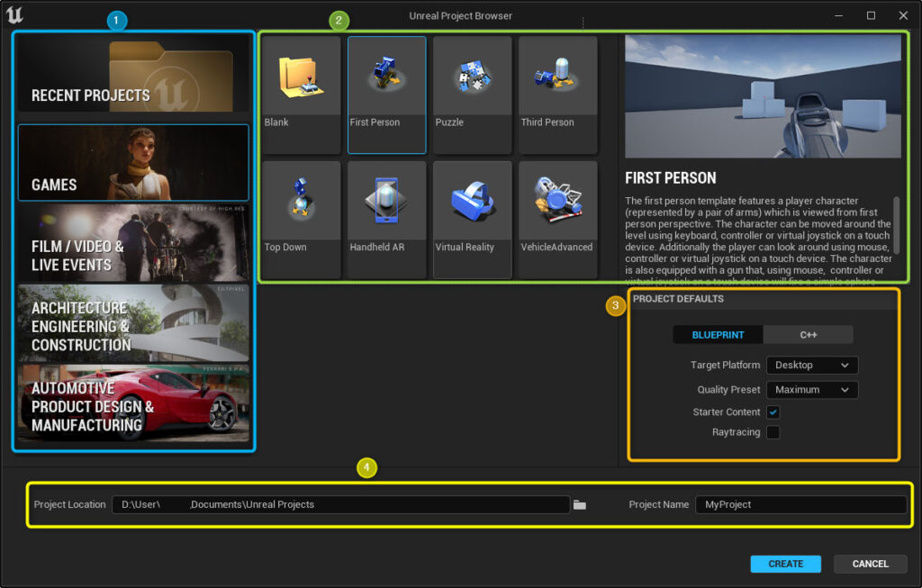Image resolution: width=922 pixels, height=588 pixels.
Task: Open Automotive Product Design & Manufacturing category
Action: coord(133,403)
